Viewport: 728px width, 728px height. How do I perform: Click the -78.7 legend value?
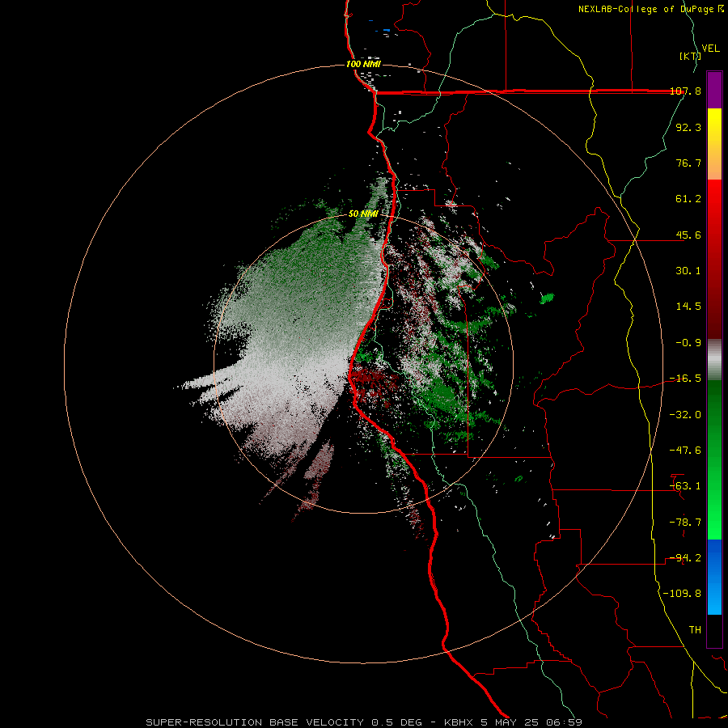click(x=685, y=522)
